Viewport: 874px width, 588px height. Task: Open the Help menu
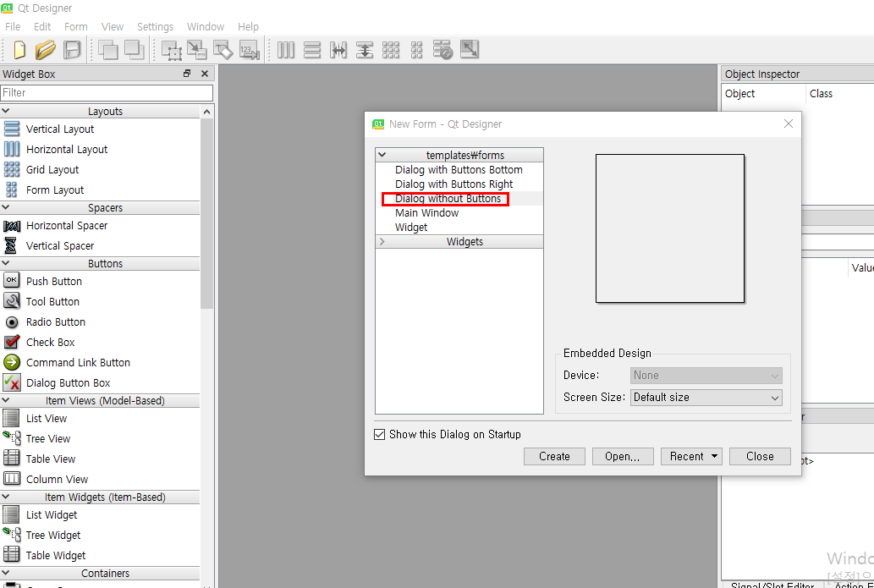pos(248,27)
